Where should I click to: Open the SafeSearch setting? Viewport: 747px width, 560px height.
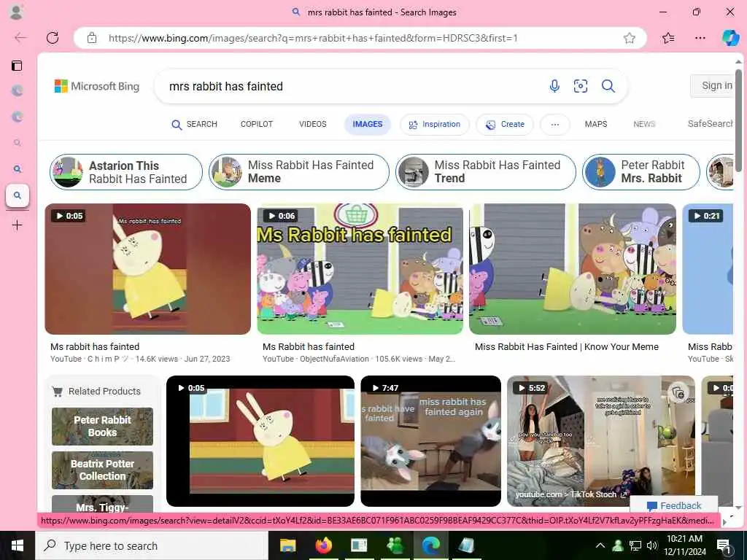click(710, 124)
